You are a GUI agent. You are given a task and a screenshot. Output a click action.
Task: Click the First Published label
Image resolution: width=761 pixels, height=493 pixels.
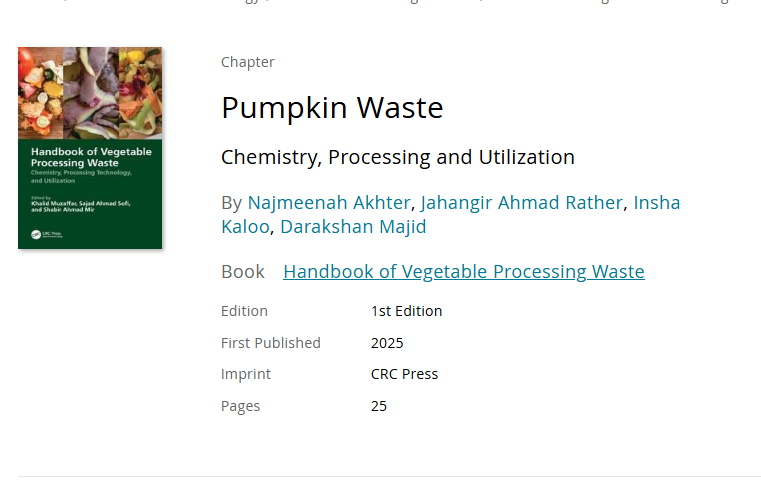[271, 343]
